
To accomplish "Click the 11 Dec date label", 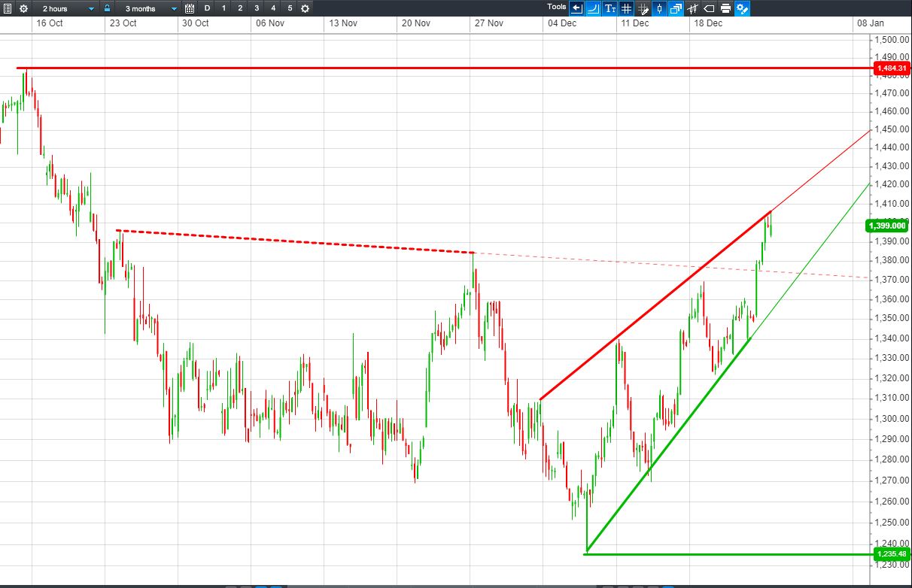I will (635, 23).
